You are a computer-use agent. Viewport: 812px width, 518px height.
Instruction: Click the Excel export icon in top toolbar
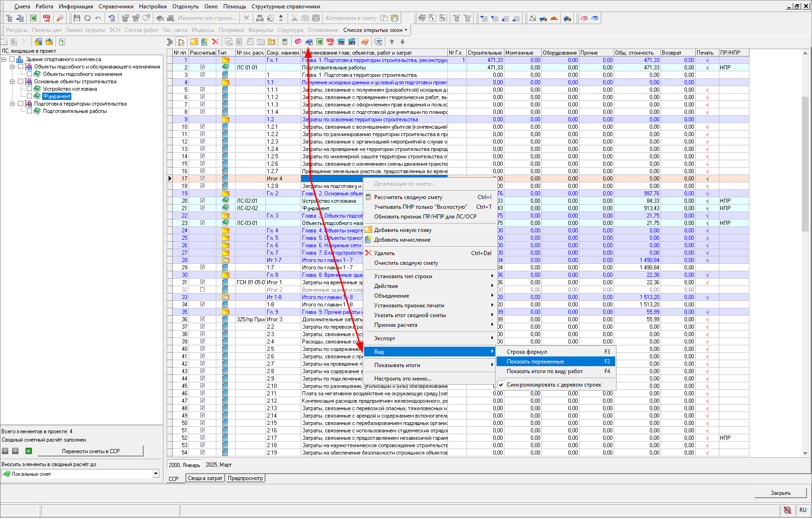click(33, 18)
